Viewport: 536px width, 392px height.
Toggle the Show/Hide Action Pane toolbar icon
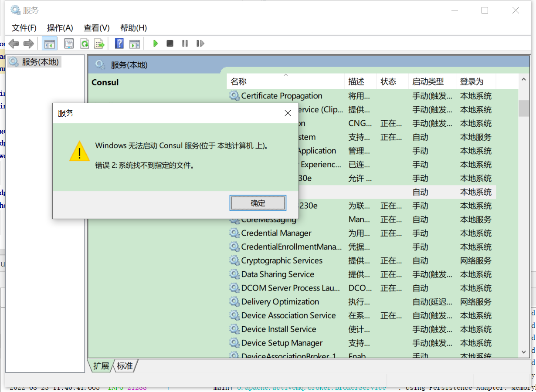tap(135, 44)
